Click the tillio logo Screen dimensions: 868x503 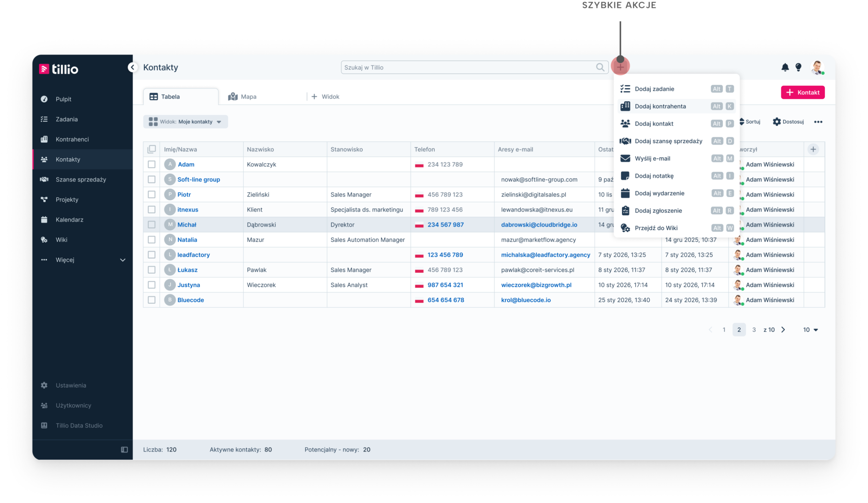click(x=59, y=69)
